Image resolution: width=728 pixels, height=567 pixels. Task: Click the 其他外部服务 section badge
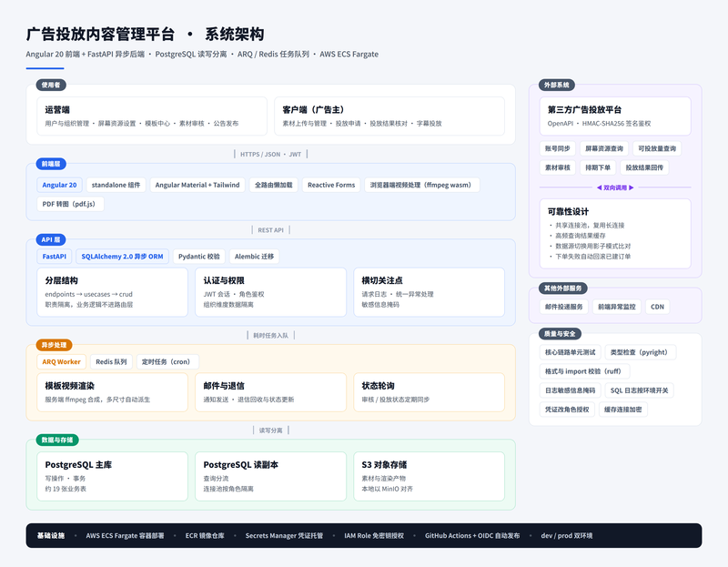pos(562,289)
